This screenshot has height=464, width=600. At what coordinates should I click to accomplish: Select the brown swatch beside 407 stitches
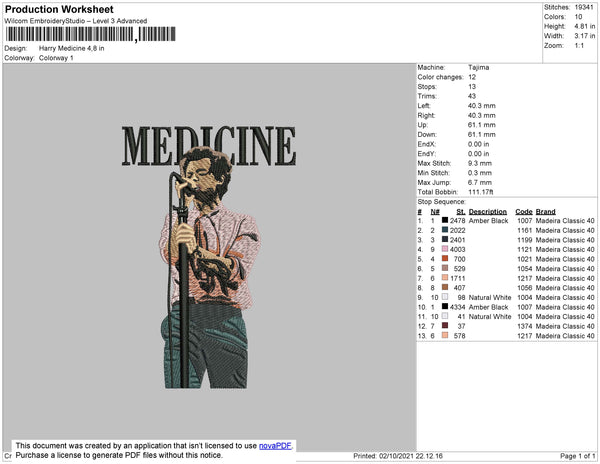point(445,287)
